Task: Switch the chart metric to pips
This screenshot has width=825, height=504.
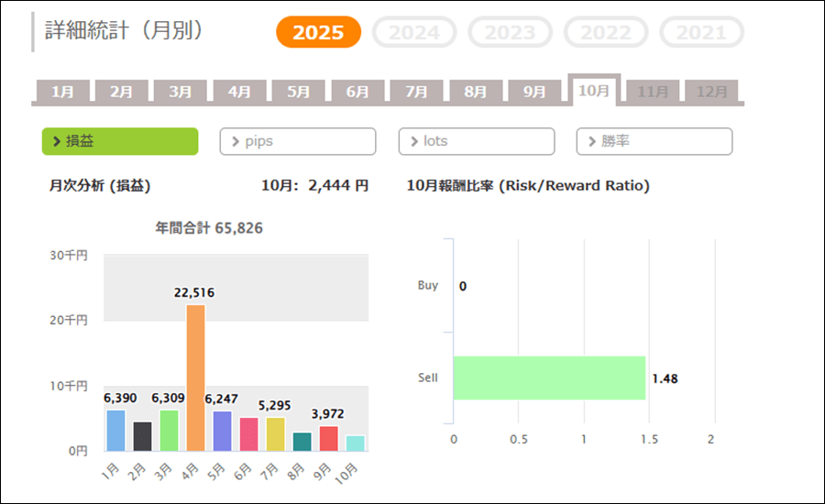Action: click(298, 141)
